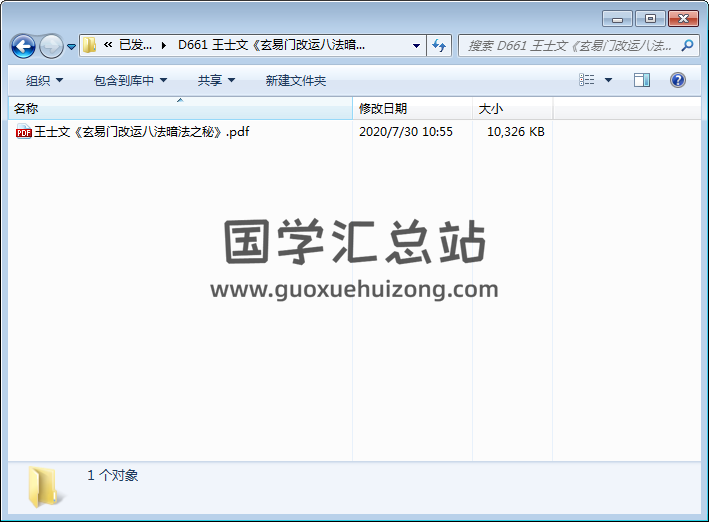Toggle the preview pane

tap(642, 80)
